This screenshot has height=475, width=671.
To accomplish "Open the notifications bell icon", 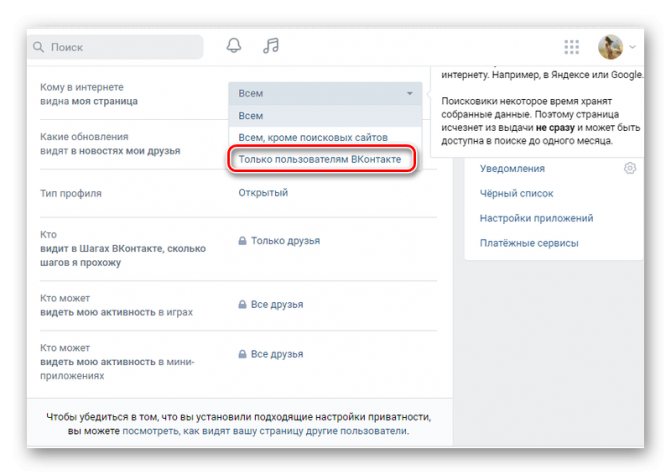I will point(234,45).
